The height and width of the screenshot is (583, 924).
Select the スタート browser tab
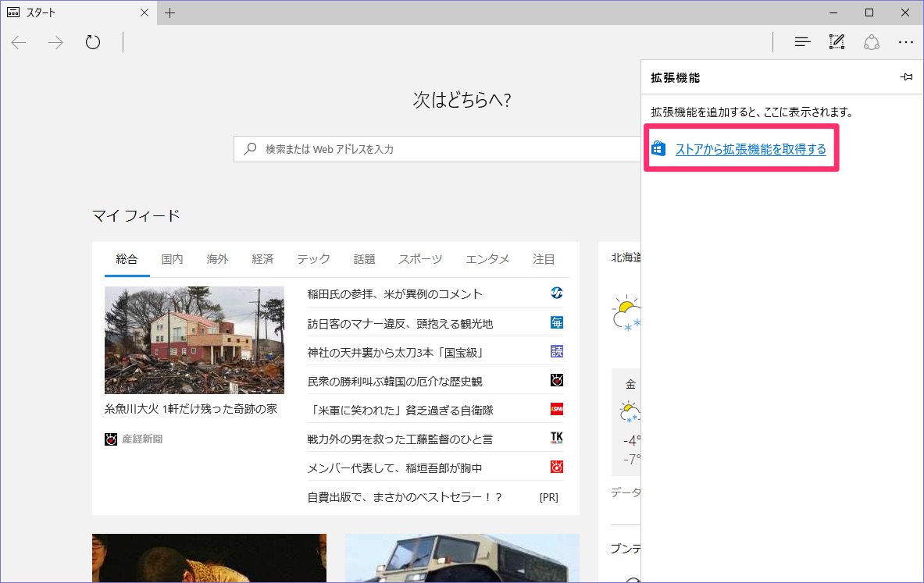click(78, 12)
